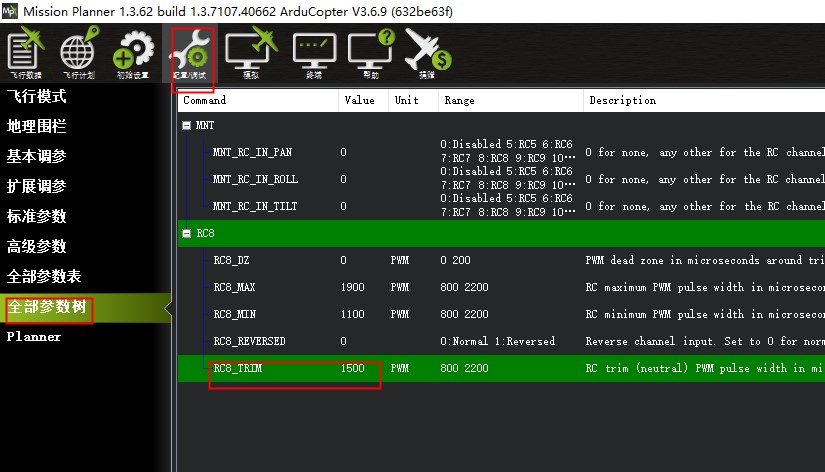
Task: Open the Simulation (模拟) monitor icon
Action: click(251, 54)
